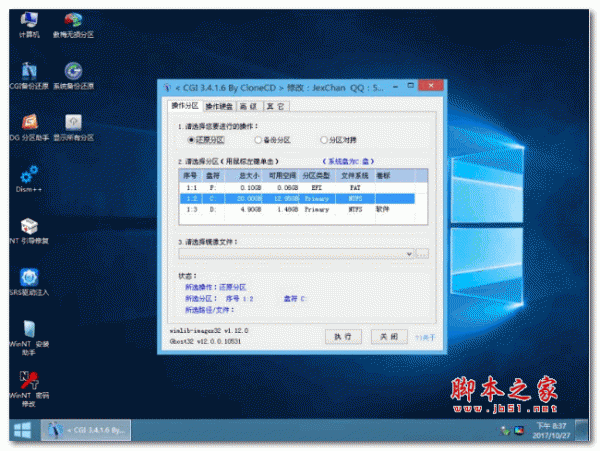Open the CGI备份还原 desktop icon
Screen dimensions: 600x451
(x=29, y=76)
